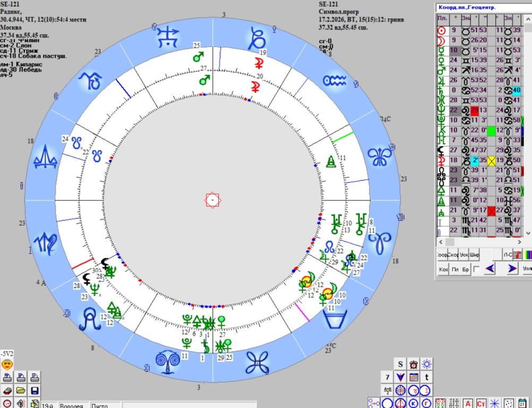Toggle the 'S' mode button
This screenshot has width=532, height=408.
(x=401, y=364)
